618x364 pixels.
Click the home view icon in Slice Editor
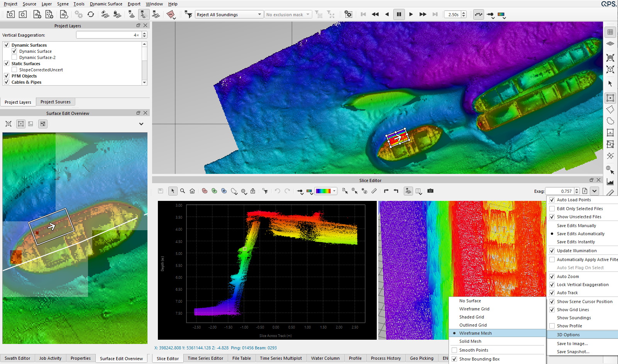tap(192, 191)
